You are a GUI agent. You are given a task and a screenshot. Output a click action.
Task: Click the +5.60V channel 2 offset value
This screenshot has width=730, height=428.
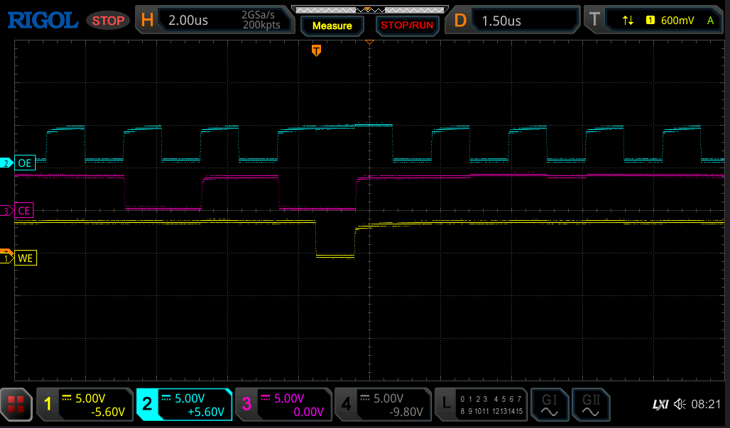(206, 412)
